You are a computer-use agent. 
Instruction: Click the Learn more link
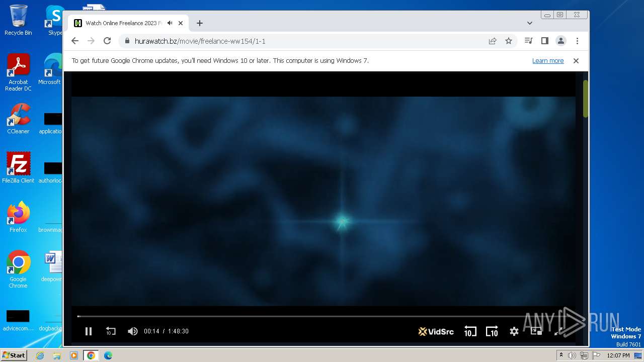click(x=548, y=61)
